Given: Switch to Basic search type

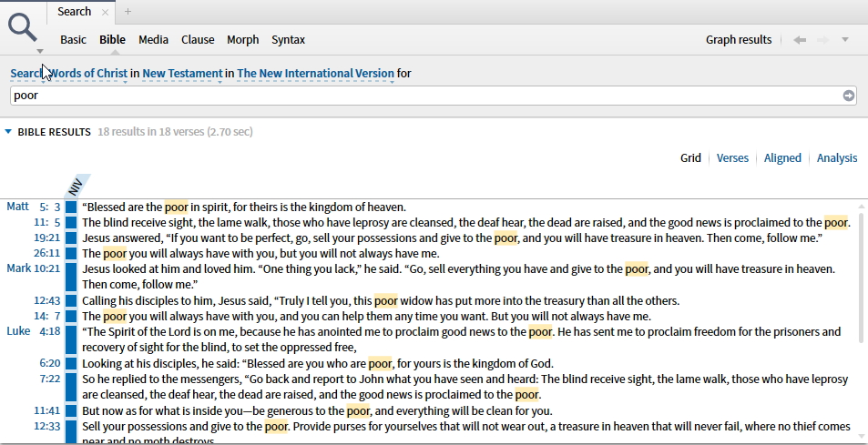Looking at the screenshot, I should [73, 40].
